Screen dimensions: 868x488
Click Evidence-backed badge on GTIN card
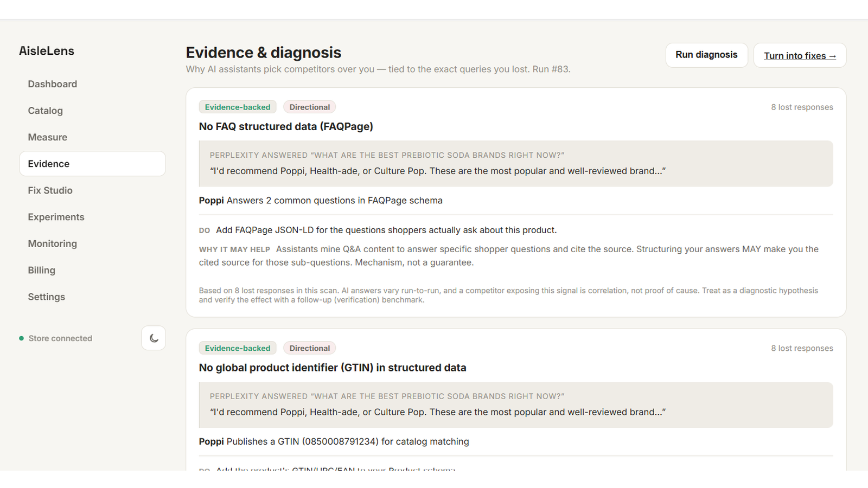[x=238, y=348]
